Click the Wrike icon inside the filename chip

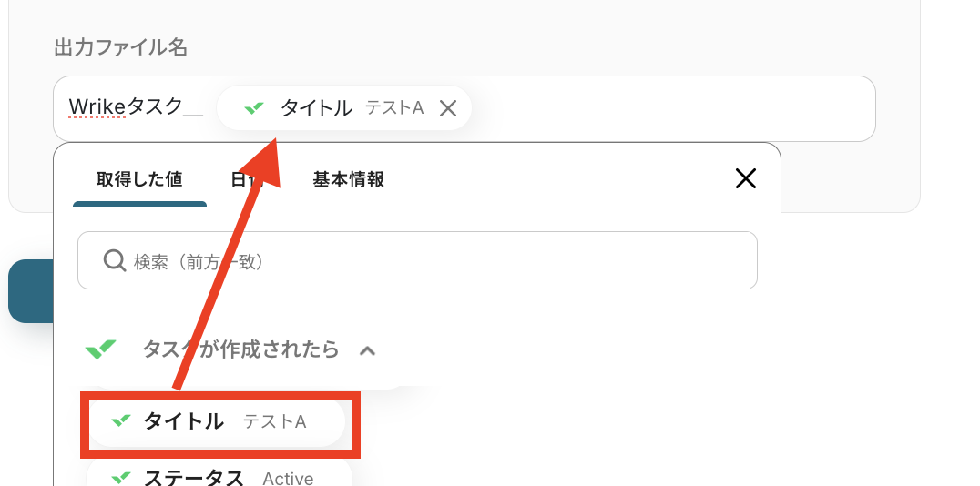click(x=254, y=108)
